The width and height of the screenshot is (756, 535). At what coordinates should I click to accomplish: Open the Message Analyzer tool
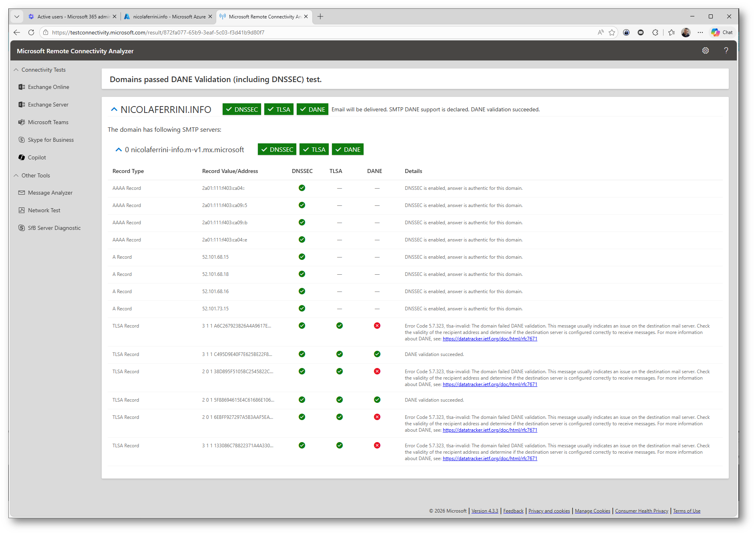(50, 193)
